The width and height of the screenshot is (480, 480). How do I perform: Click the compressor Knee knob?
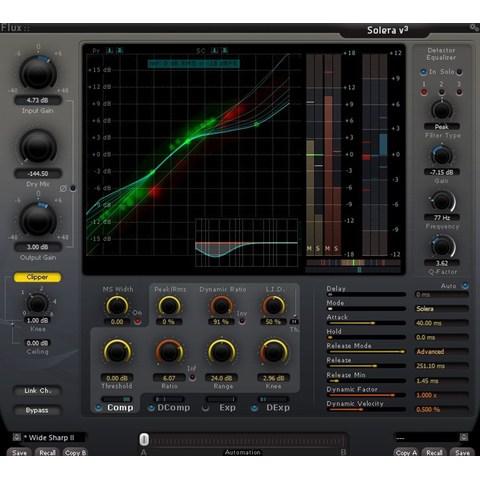tap(274, 352)
